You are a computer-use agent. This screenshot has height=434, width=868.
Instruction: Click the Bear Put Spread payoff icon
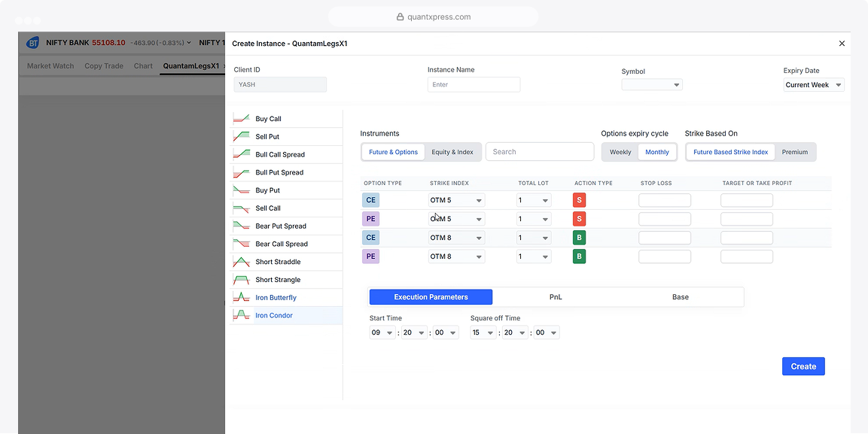click(242, 226)
